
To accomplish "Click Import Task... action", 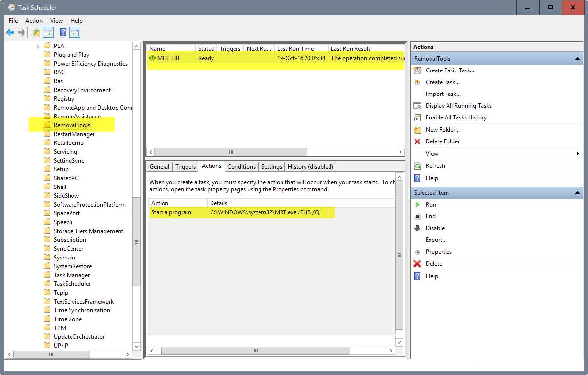I will [443, 94].
